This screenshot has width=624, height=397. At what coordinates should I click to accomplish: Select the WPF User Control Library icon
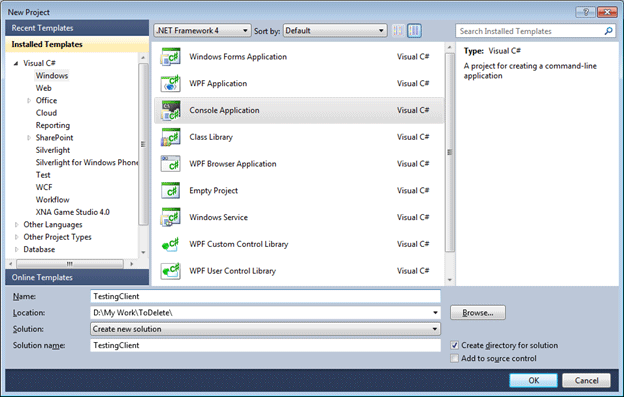click(x=170, y=271)
